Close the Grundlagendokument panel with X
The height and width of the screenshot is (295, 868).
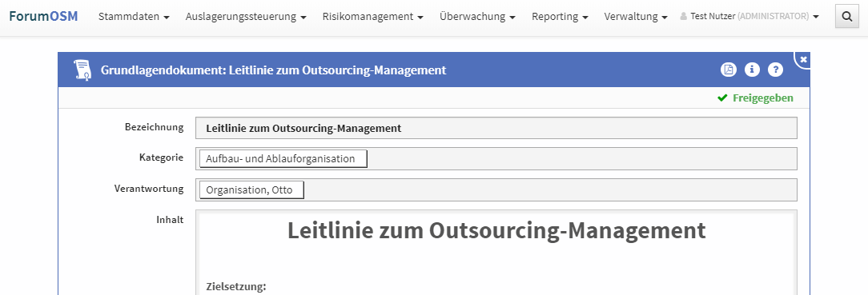click(804, 59)
